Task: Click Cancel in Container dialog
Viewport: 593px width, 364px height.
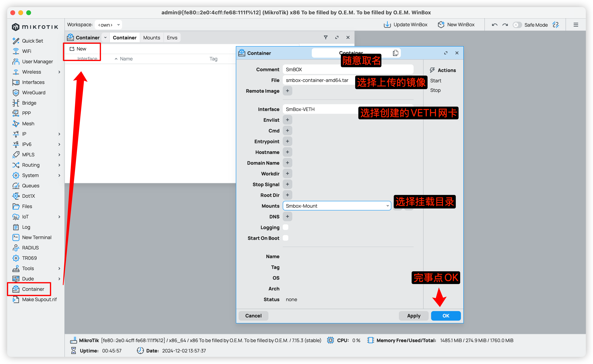Action: click(253, 316)
